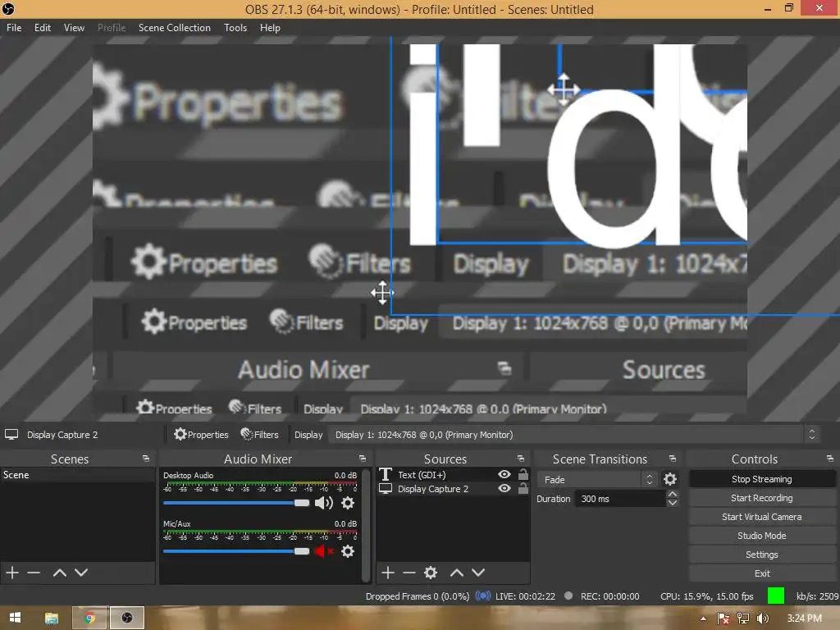
Task: Toggle lock on Text (GDI+) source
Action: [523, 474]
